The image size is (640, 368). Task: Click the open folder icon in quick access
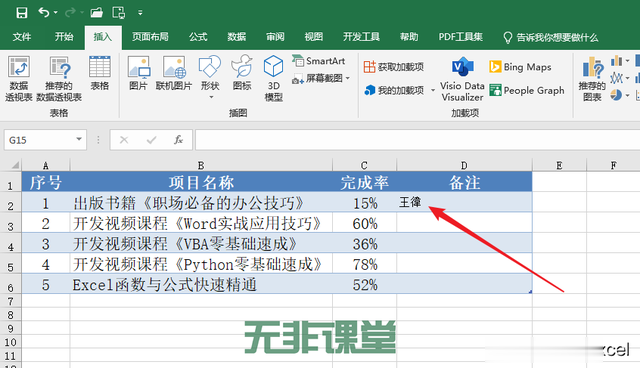(x=96, y=13)
